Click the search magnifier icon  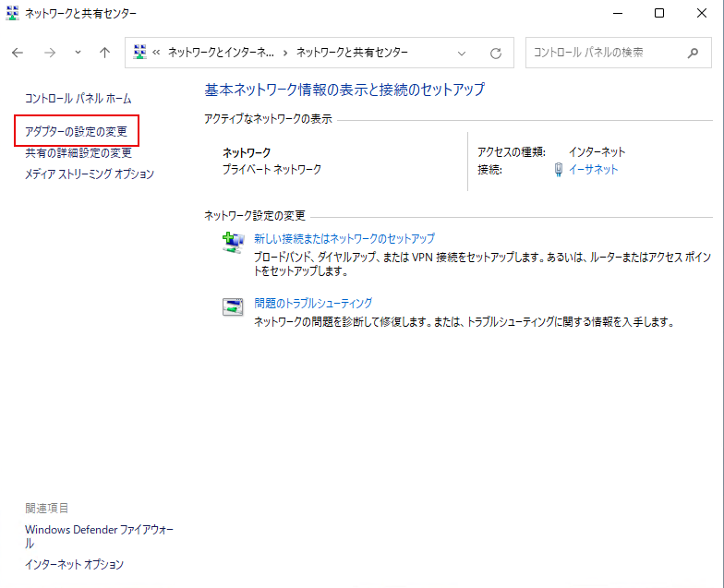693,54
